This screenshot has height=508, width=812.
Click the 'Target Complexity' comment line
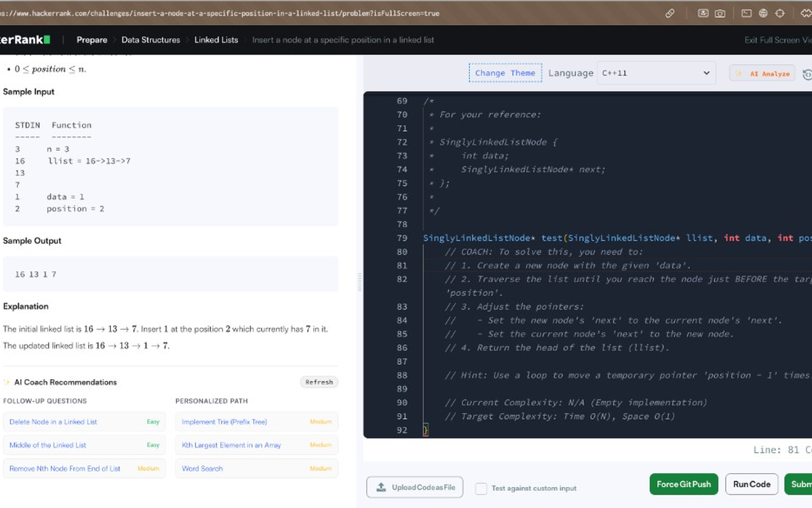coord(560,417)
